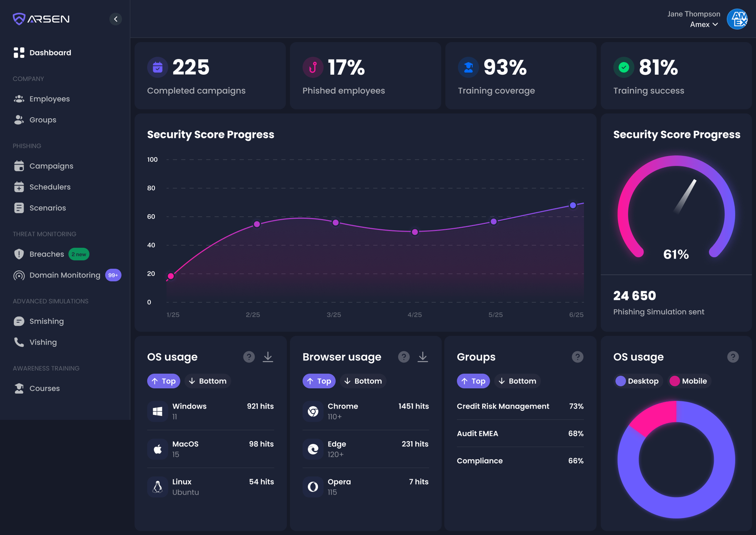Switch Browser usage list to Bottom
The height and width of the screenshot is (535, 756).
coord(363,381)
